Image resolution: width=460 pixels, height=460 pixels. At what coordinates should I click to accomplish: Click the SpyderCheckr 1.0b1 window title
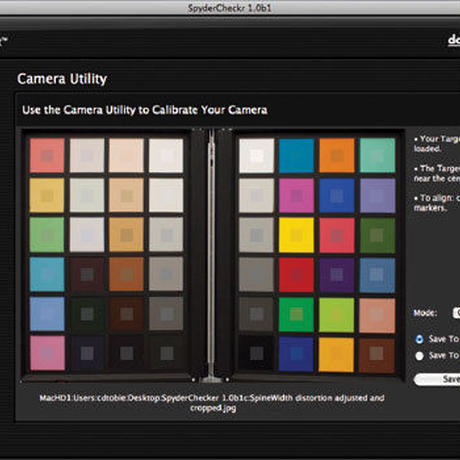pos(230,8)
